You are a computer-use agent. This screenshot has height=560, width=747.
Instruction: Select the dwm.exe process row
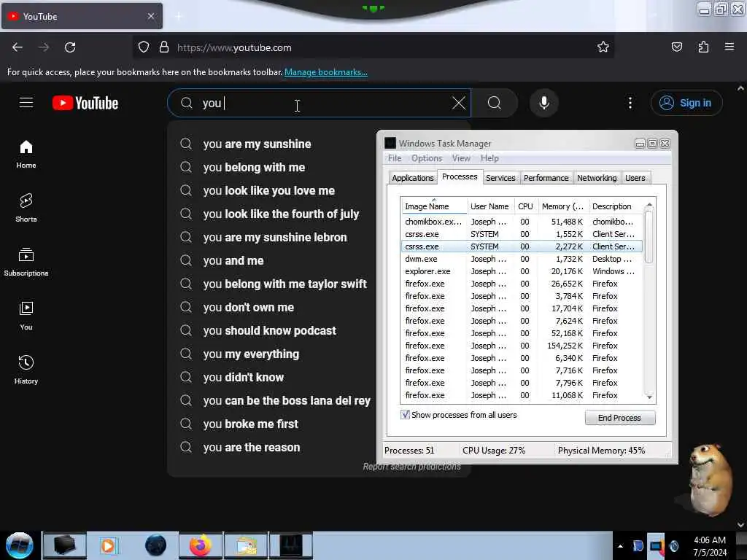521,259
